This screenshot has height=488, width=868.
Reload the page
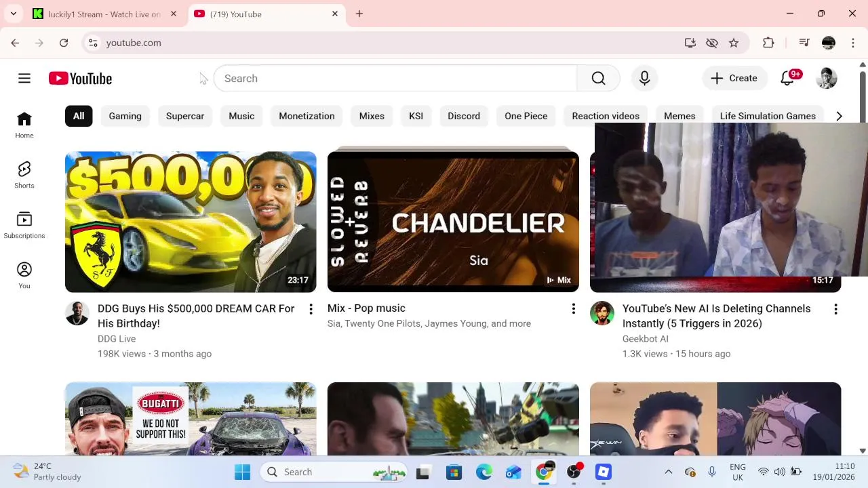(x=64, y=43)
